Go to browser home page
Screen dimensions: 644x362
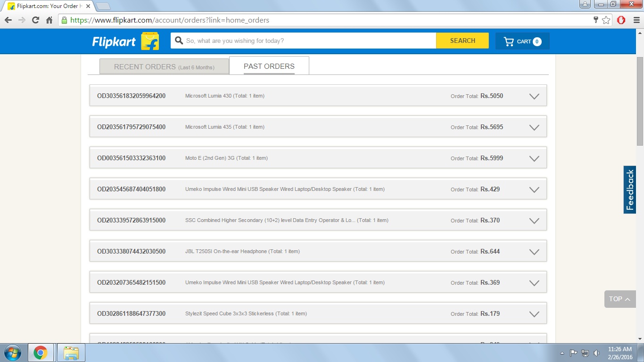[x=49, y=20]
